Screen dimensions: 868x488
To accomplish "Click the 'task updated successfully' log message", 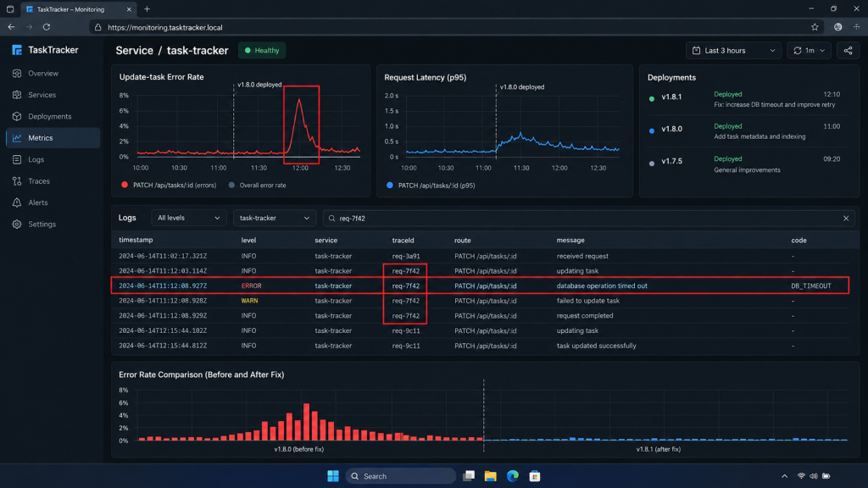I will 596,346.
